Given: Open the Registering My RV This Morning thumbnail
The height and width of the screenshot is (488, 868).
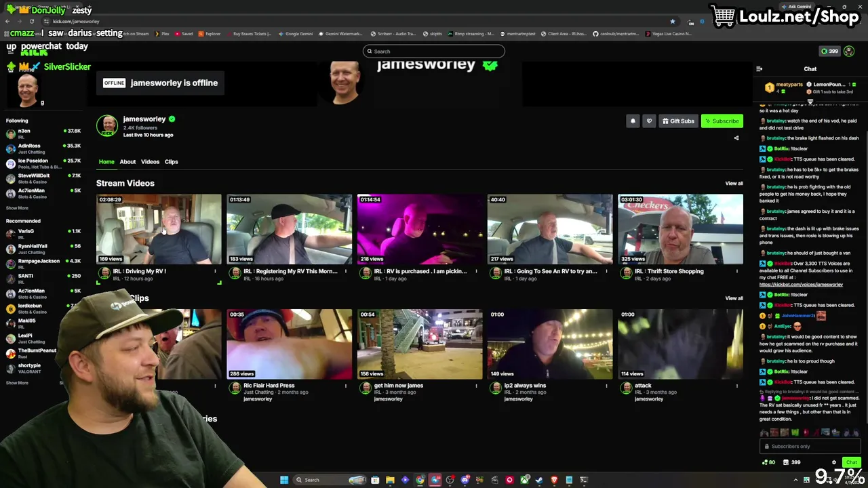Looking at the screenshot, I should pyautogui.click(x=289, y=229).
